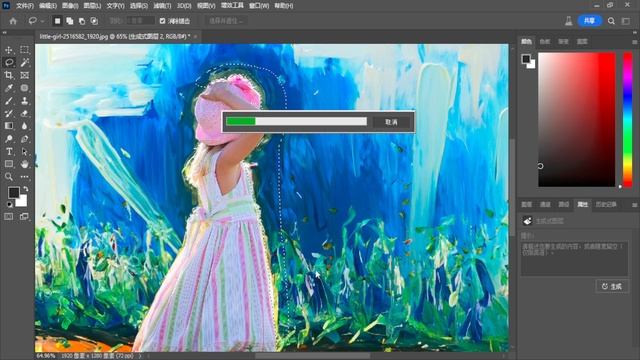Cancel the progress dialog with 取消

(391, 122)
